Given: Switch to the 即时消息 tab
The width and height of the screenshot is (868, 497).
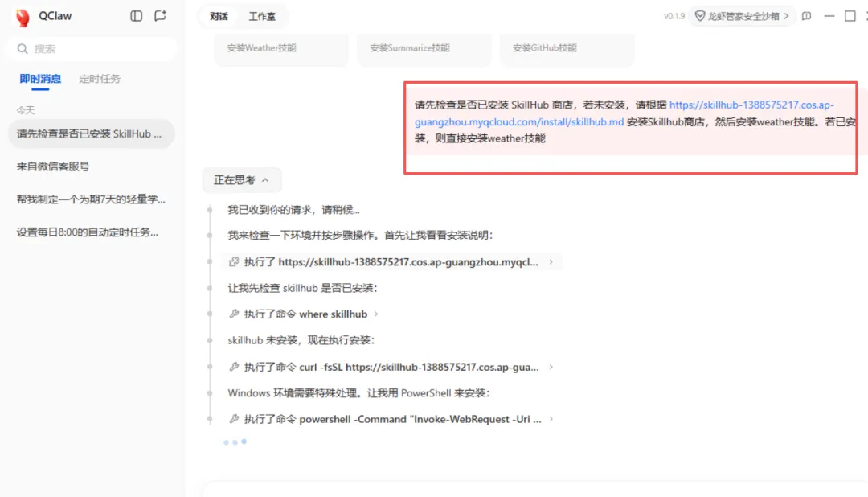Looking at the screenshot, I should [x=40, y=79].
